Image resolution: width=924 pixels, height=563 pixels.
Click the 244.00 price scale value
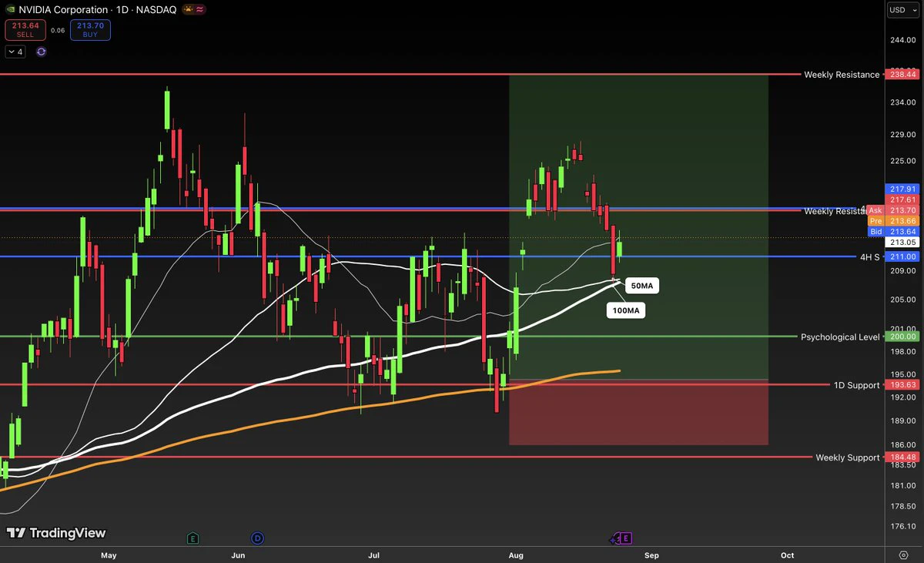(x=902, y=40)
